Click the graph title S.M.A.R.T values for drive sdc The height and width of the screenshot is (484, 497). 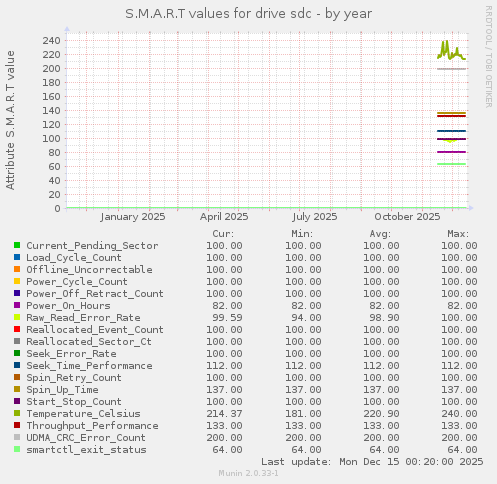coord(218,14)
